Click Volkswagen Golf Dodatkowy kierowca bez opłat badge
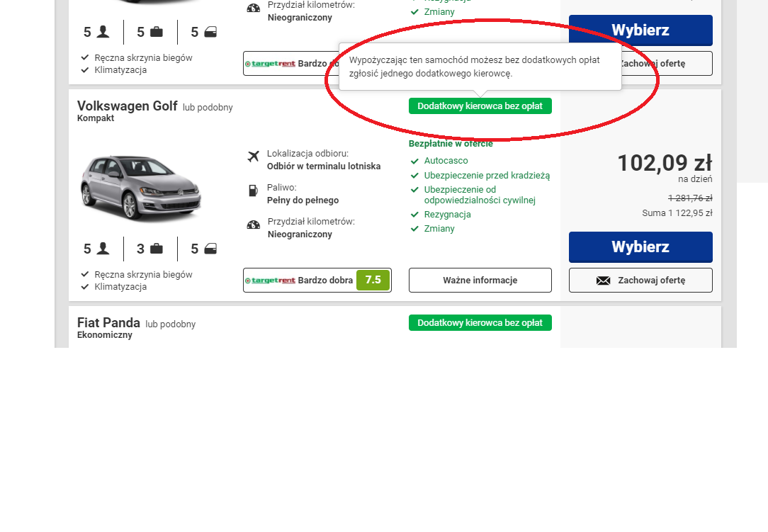Image resolution: width=768 pixels, height=532 pixels. click(480, 106)
